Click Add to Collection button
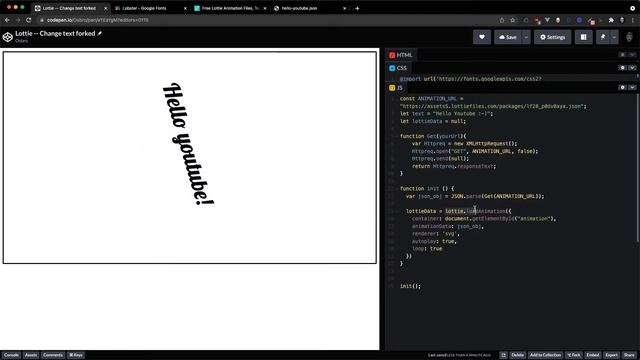The image size is (640, 360). point(545,355)
